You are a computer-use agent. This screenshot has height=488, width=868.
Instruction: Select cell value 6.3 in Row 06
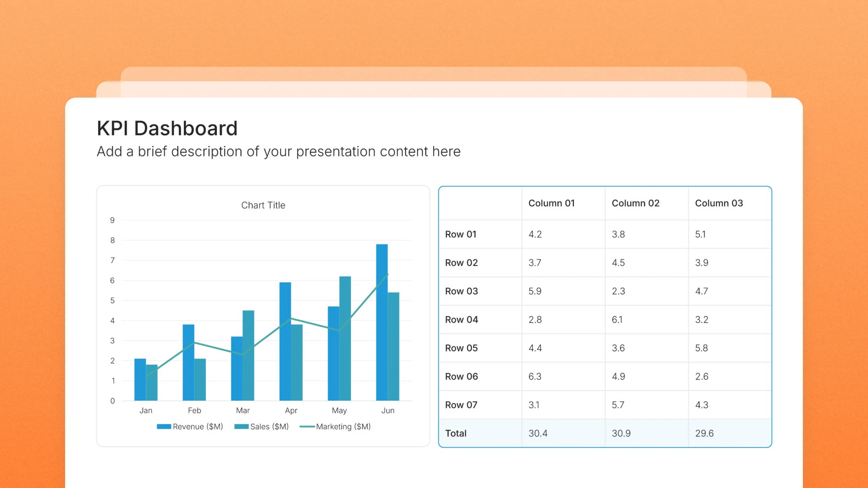coord(535,377)
